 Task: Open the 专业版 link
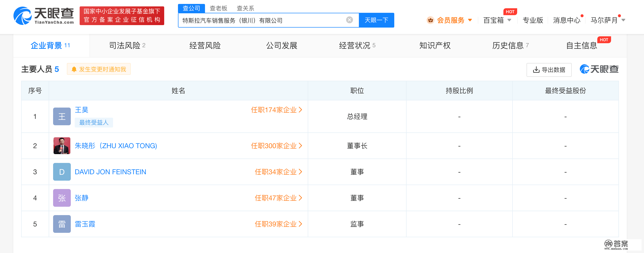(533, 20)
